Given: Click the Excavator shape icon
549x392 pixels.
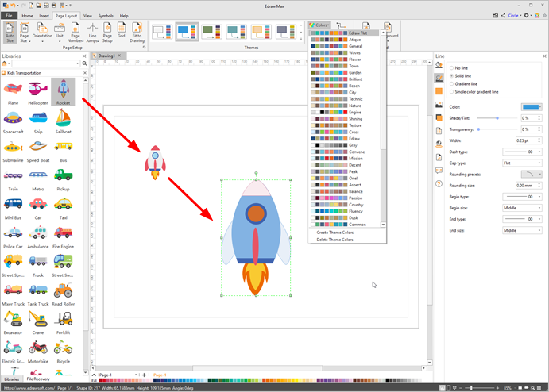Looking at the screenshot, I should [13, 322].
